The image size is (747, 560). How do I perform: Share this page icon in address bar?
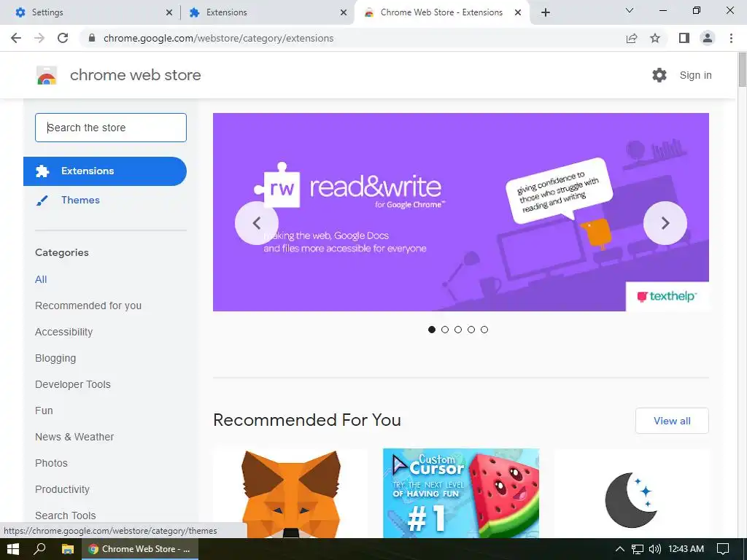tap(632, 38)
